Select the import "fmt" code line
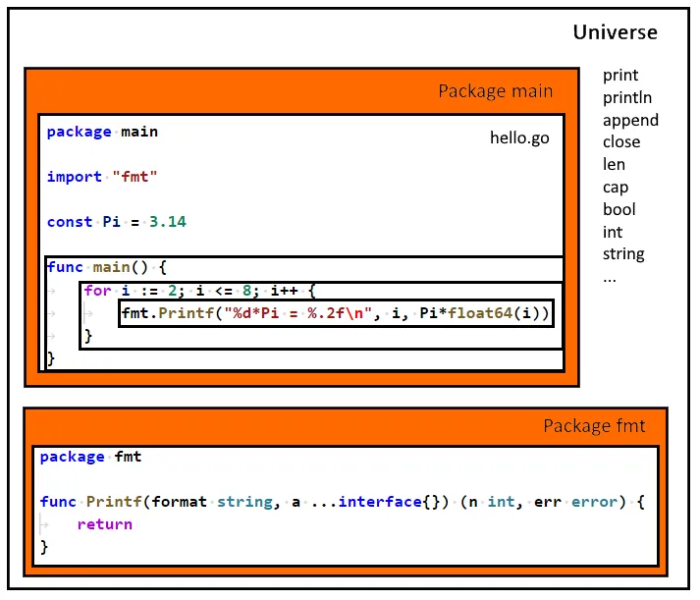 click(102, 177)
